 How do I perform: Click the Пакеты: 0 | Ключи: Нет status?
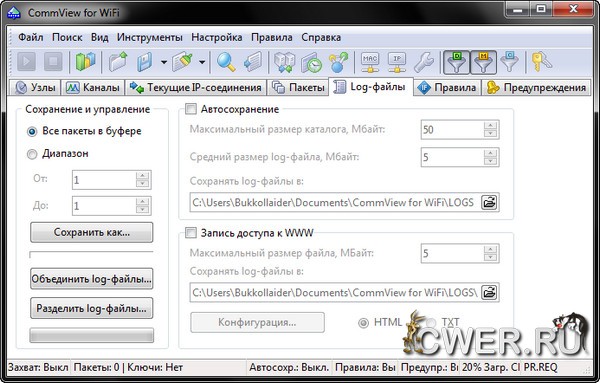128,368
